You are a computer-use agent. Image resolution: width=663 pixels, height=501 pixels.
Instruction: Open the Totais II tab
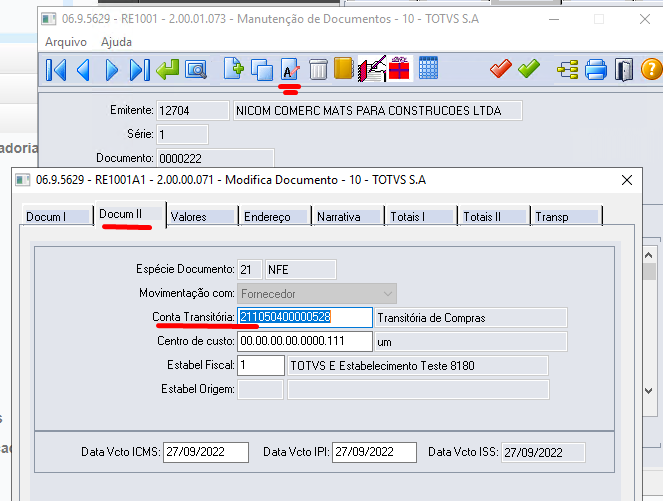(x=495, y=216)
